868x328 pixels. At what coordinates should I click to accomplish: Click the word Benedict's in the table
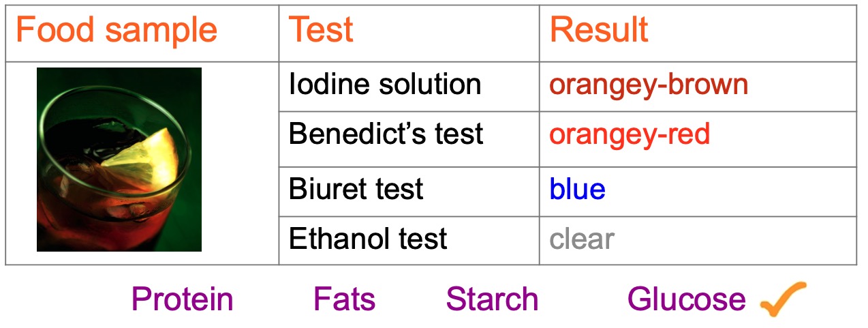point(347,134)
